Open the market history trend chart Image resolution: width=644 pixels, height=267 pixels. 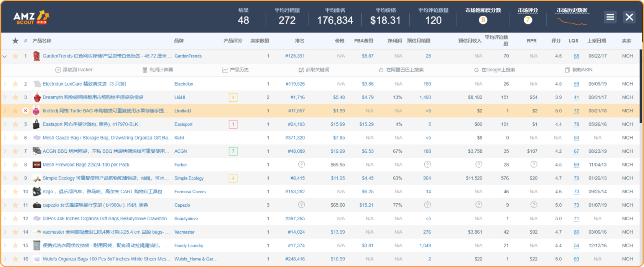[x=572, y=21]
